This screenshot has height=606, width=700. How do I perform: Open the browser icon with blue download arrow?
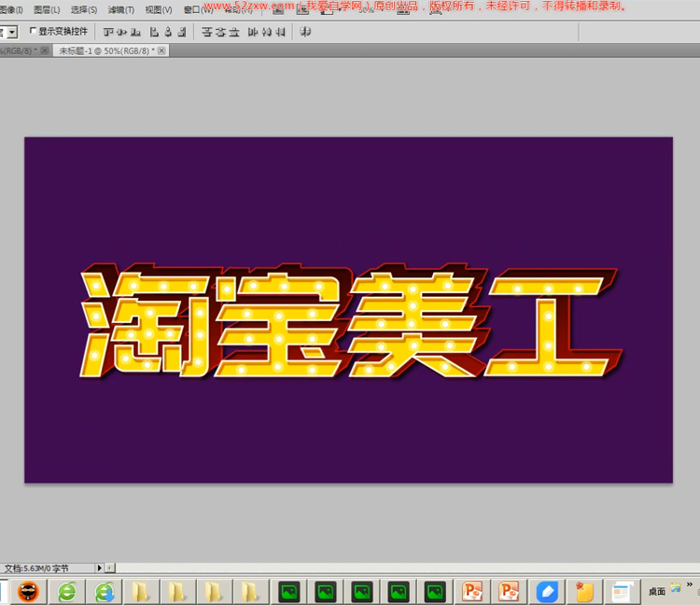[x=105, y=592]
